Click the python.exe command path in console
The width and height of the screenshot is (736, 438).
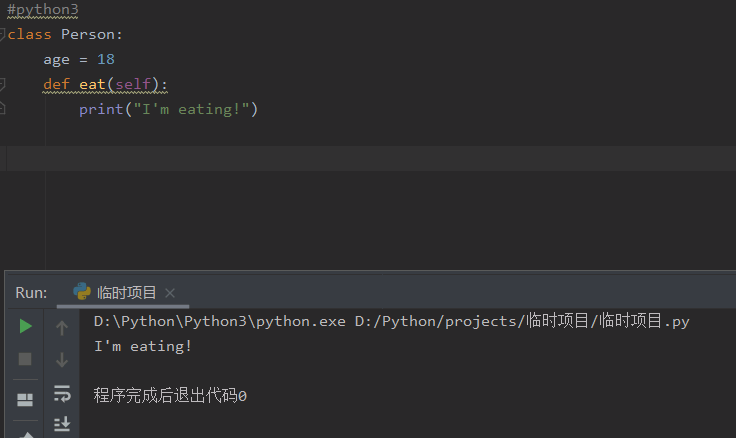click(x=220, y=322)
